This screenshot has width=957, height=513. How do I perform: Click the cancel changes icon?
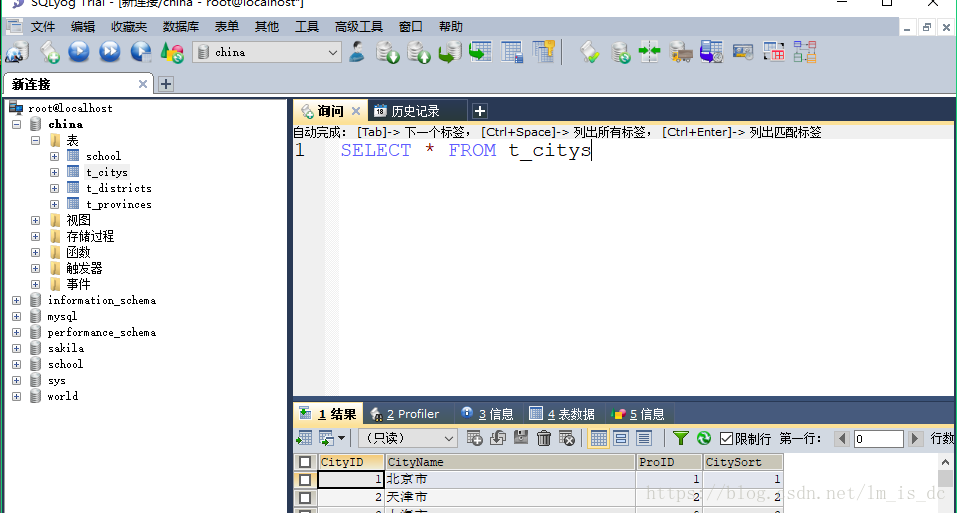point(567,438)
